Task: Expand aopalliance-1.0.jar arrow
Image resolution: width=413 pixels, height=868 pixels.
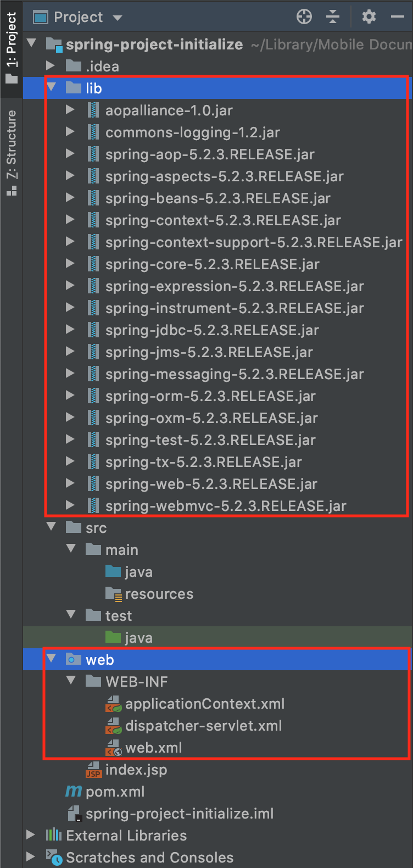Action: click(70, 110)
